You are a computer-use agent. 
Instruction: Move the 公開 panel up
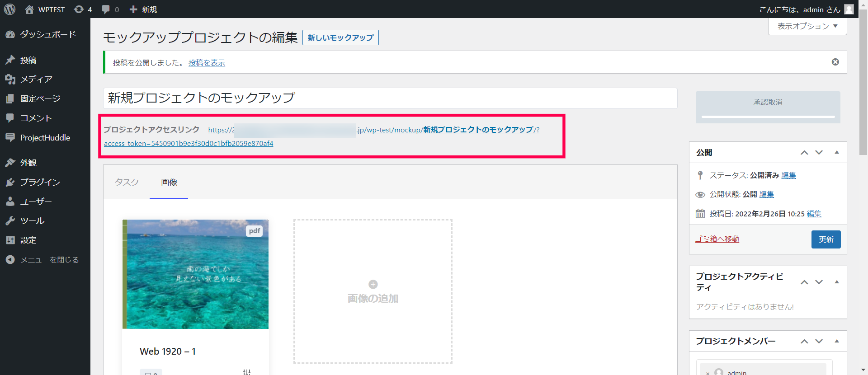pos(804,153)
